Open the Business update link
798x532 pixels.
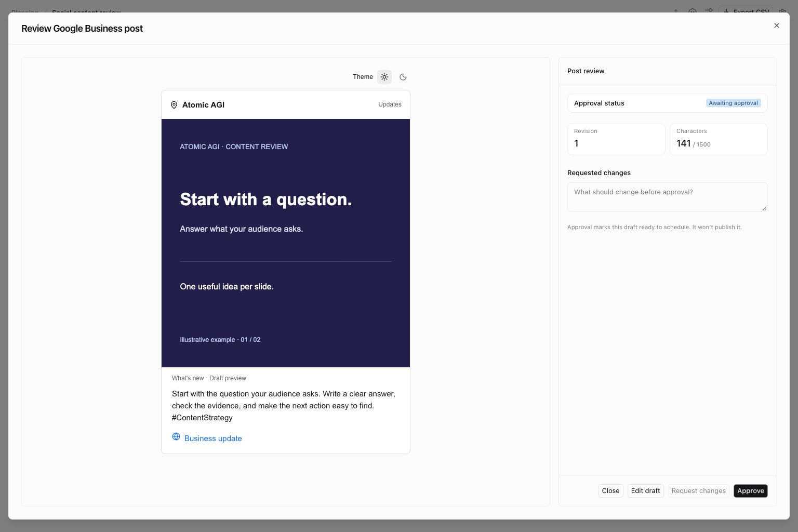(213, 438)
